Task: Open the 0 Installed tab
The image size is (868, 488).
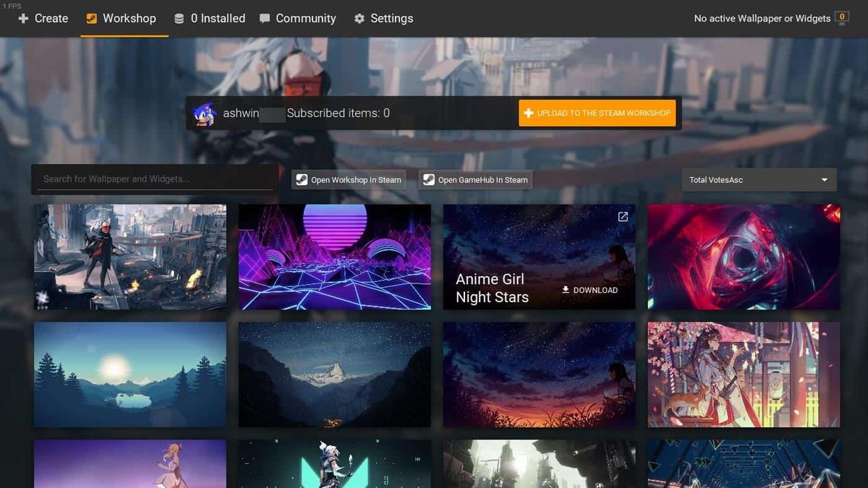Action: point(210,18)
